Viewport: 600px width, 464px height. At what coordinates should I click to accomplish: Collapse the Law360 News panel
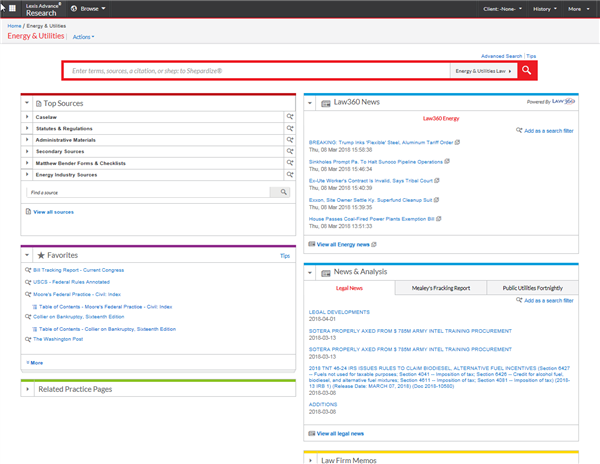[x=310, y=103]
